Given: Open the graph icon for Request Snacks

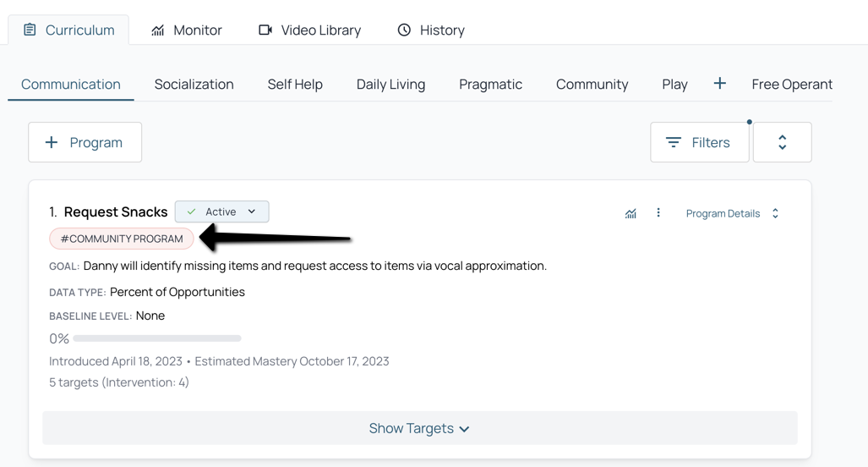Looking at the screenshot, I should point(631,213).
